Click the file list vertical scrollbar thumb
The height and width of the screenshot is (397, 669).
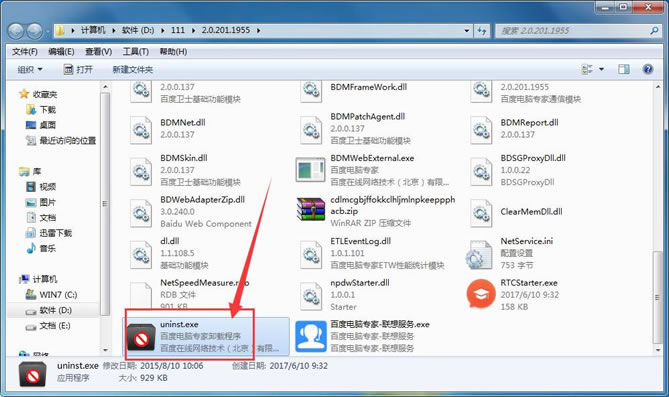658,297
